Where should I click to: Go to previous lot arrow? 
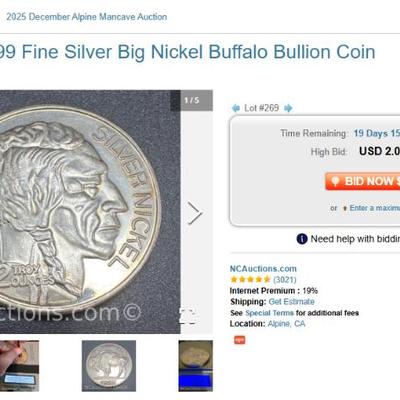[x=236, y=108]
